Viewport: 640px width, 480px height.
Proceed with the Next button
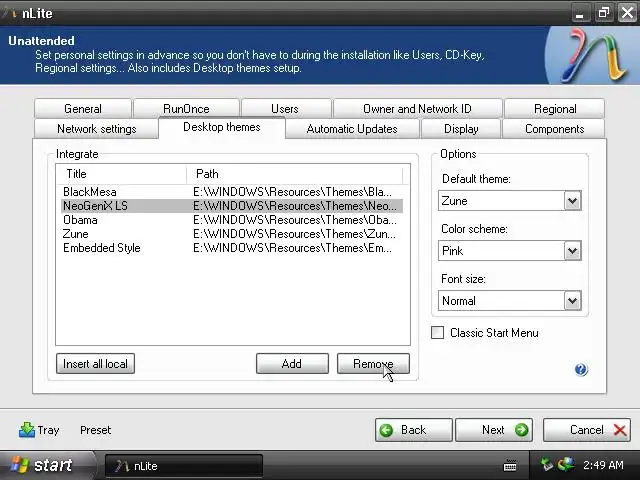click(494, 430)
